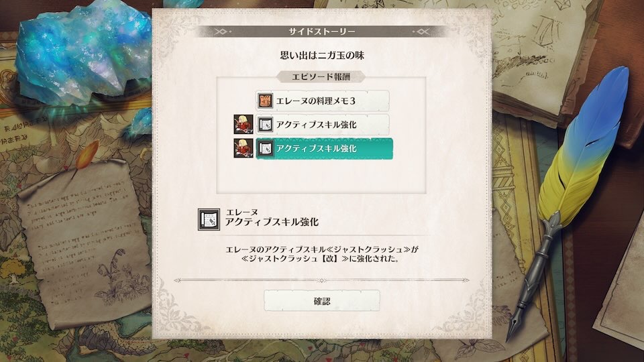
Task: Click the large scroll icon beside エレーヌ heading
Action: 209,219
